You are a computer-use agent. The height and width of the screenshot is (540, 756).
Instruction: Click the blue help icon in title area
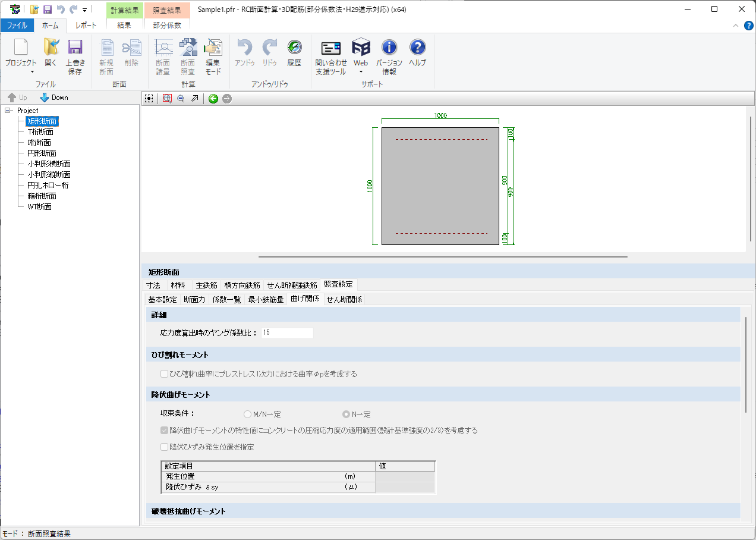coord(749,26)
